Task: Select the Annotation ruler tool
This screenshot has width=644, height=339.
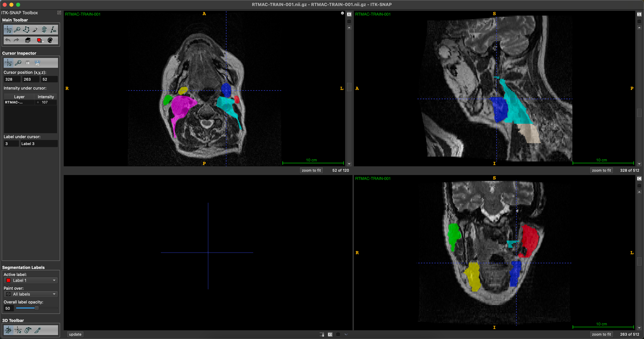Action: coord(53,30)
